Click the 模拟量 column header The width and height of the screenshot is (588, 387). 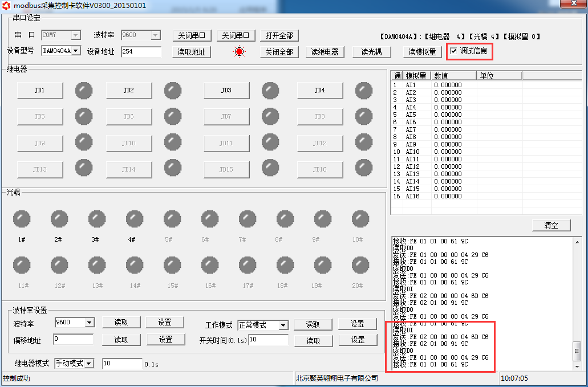(416, 76)
